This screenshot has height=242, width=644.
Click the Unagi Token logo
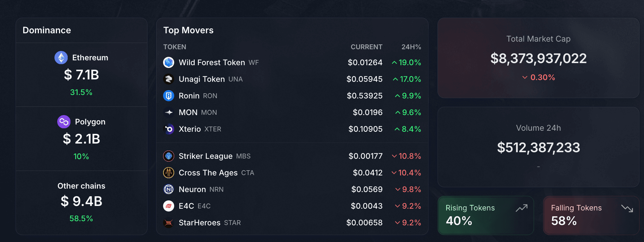[169, 79]
